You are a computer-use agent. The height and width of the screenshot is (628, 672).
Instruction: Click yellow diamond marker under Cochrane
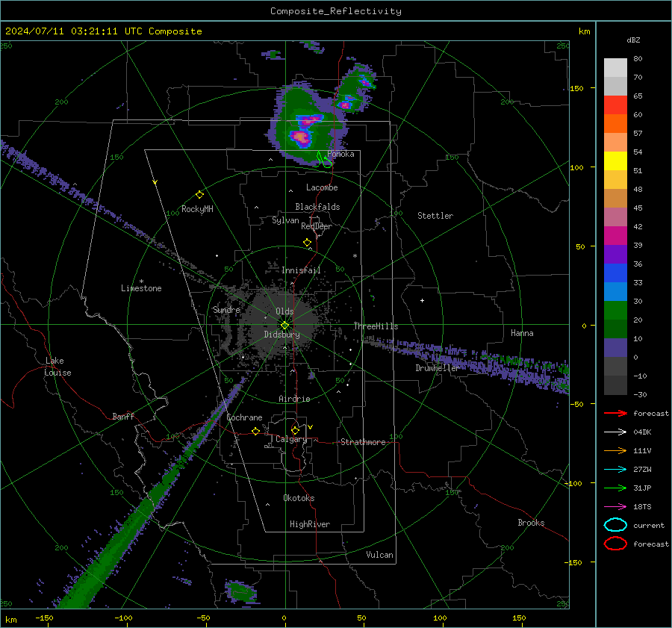[256, 431]
